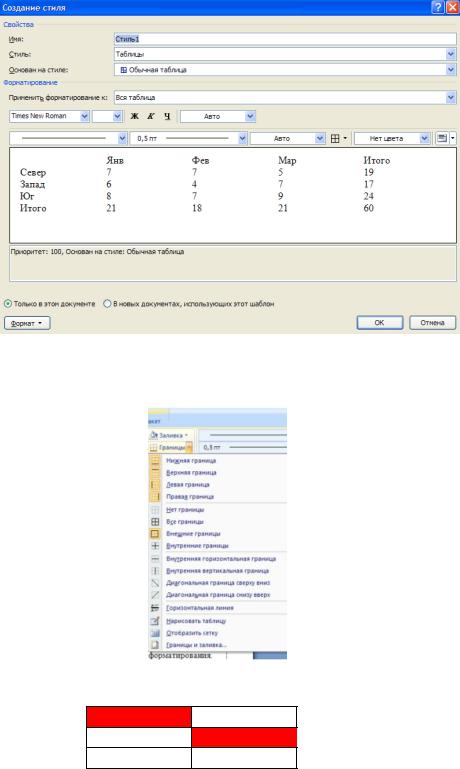
Task: Click the Имя field with Стиль1
Action: pos(285,39)
